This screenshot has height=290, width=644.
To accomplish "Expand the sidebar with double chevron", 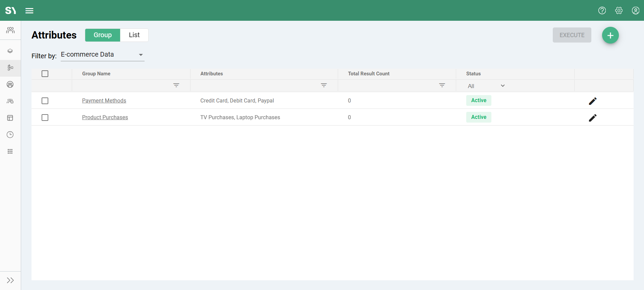I will (10, 280).
